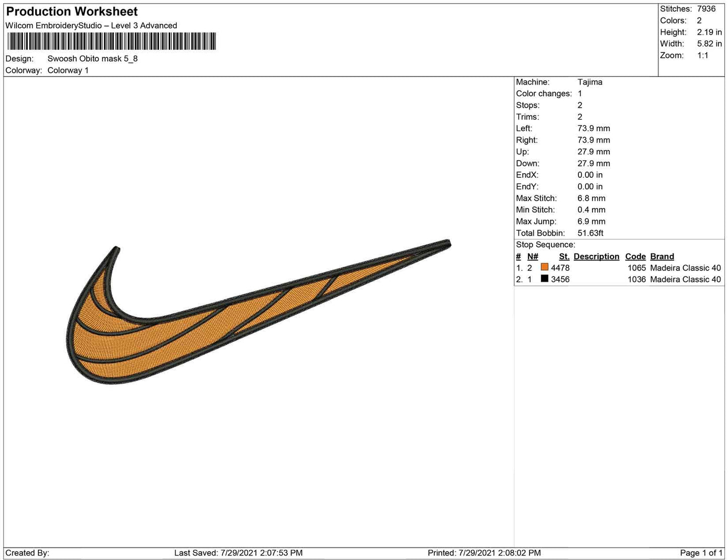Image resolution: width=728 pixels, height=560 pixels.
Task: Click the "St." column header
Action: (x=564, y=256)
